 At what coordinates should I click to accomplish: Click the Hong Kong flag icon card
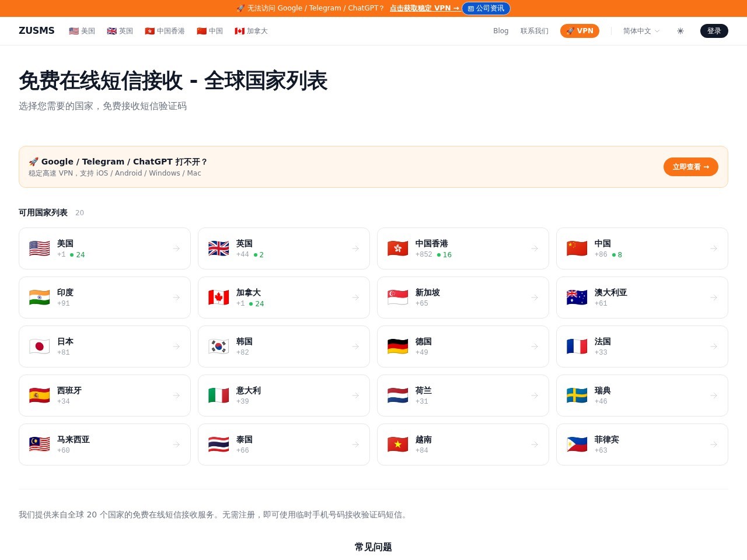point(398,249)
